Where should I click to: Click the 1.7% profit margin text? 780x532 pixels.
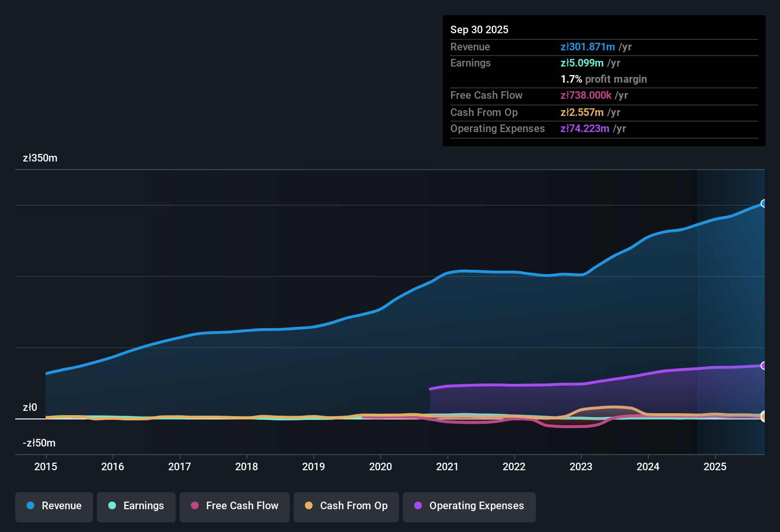pyautogui.click(x=604, y=79)
